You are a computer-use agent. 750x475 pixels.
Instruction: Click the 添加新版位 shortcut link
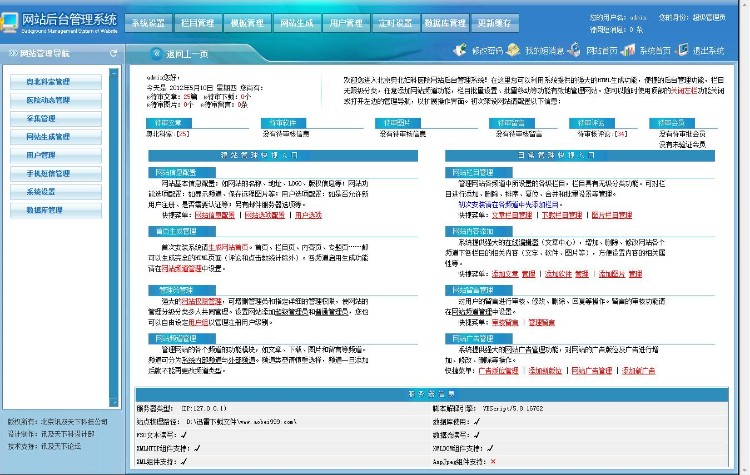545,371
